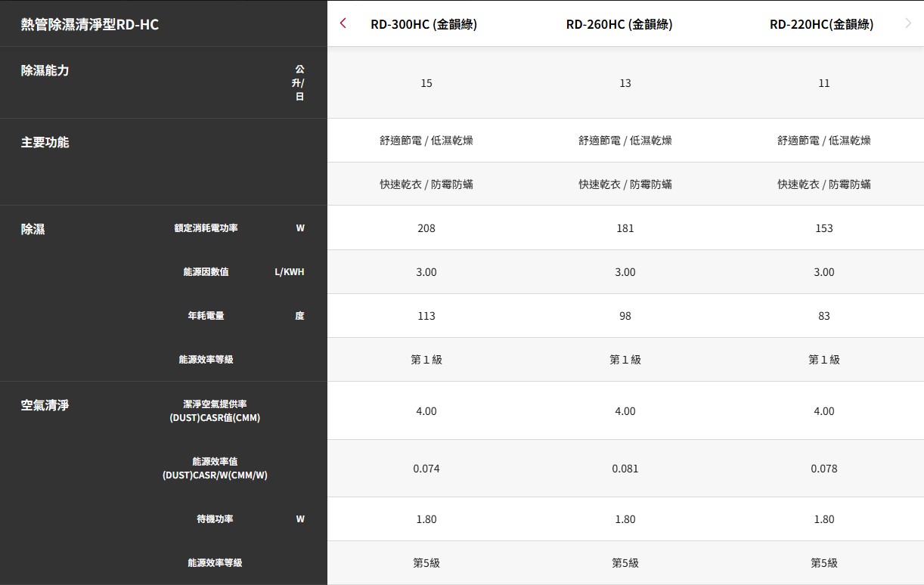Select the RD-220HC(金韻綠) column header
Screen dimensions: 924x585
[x=821, y=24]
